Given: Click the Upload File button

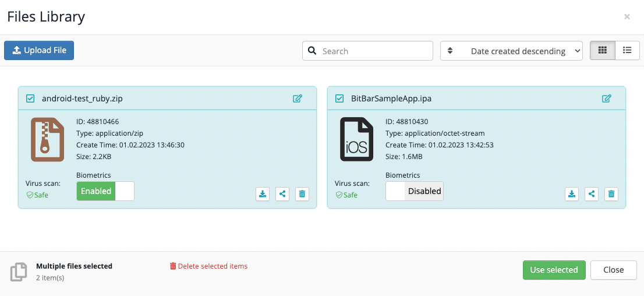Looking at the screenshot, I should [x=39, y=50].
